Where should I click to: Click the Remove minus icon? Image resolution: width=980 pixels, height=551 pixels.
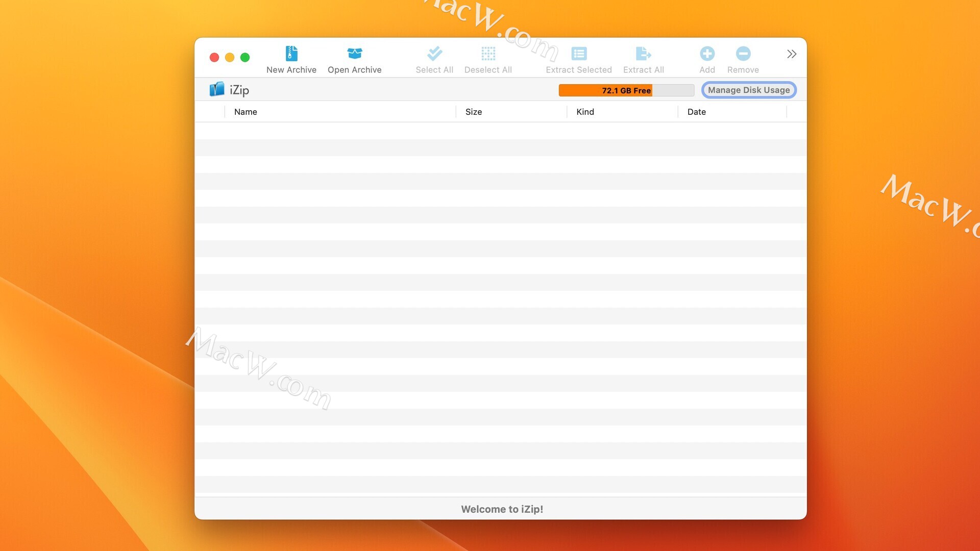(x=743, y=54)
